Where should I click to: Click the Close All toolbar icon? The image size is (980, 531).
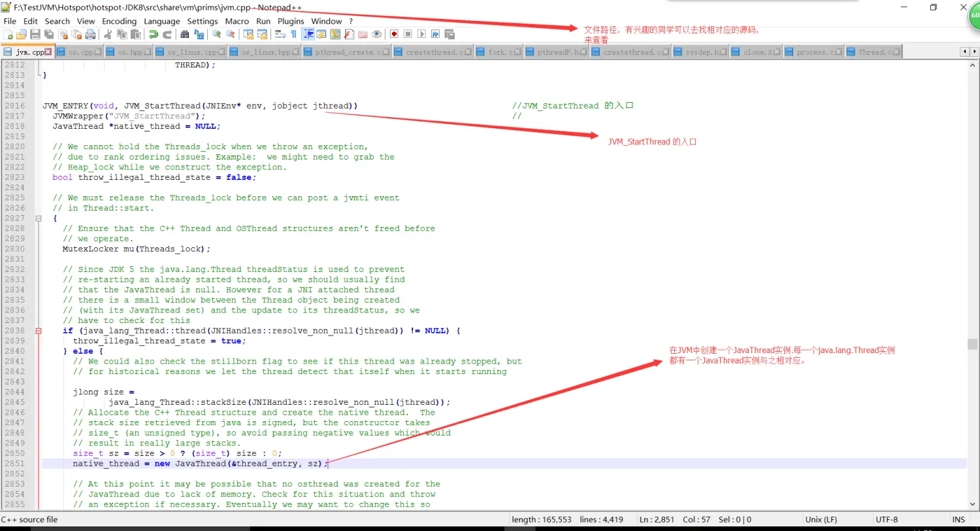(76, 34)
